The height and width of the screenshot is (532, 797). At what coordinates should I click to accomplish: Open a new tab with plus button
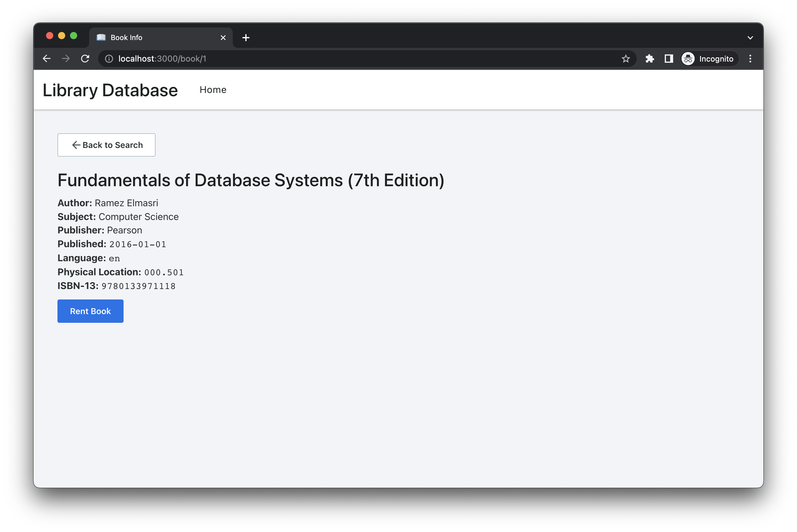246,38
